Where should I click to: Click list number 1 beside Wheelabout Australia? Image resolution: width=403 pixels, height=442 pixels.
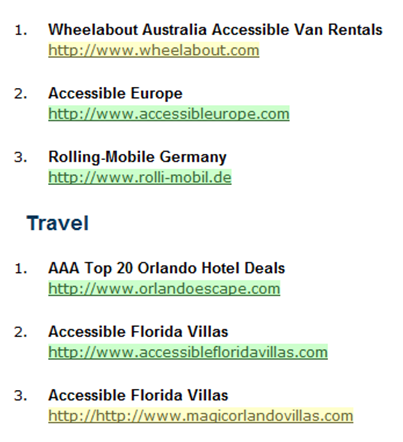pyautogui.click(x=21, y=31)
